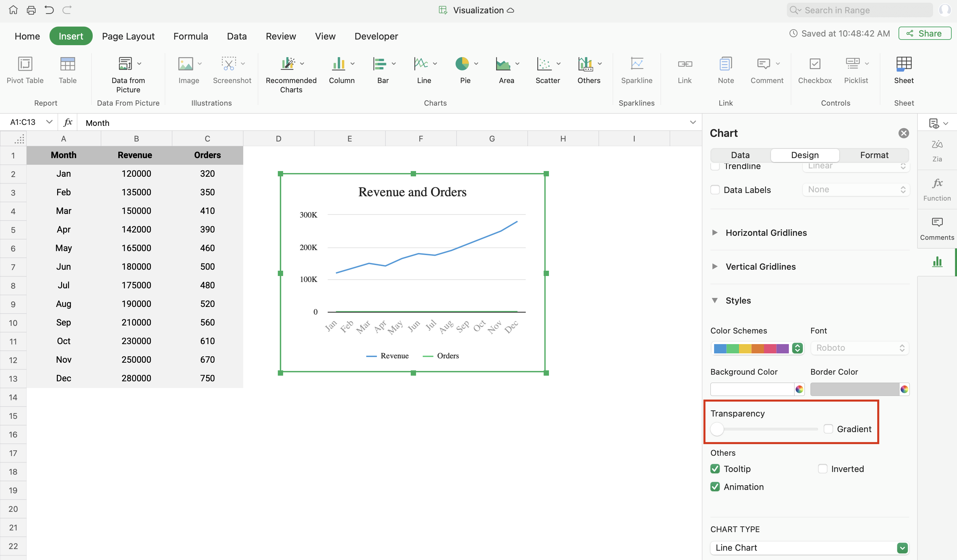Expand the Horizontal Gridlines section
The image size is (957, 560).
(x=715, y=233)
